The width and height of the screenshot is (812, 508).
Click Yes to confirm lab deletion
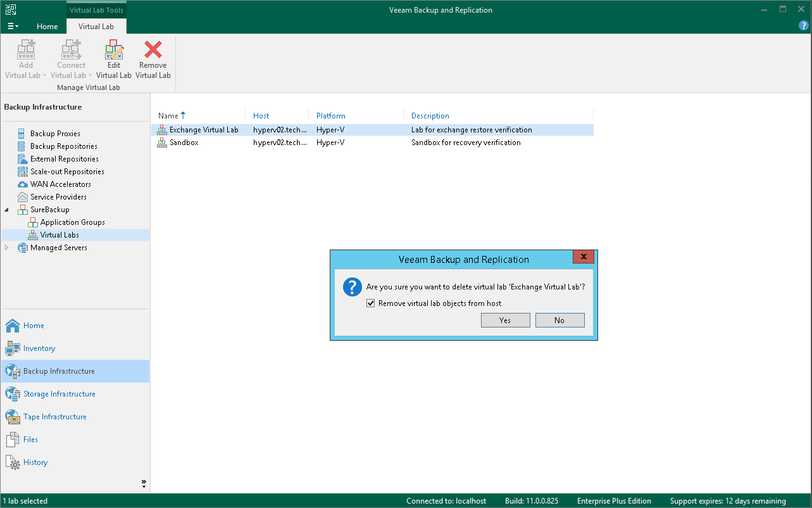(505, 320)
